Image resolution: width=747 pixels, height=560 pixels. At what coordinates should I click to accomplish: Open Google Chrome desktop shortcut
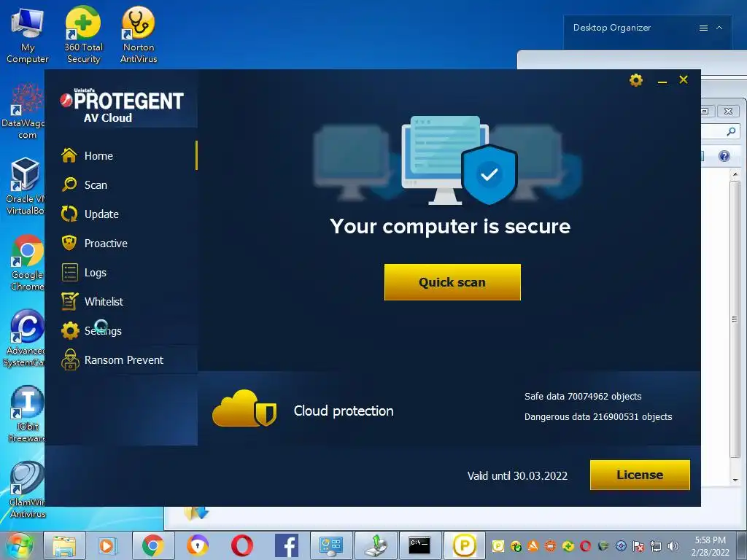click(x=27, y=262)
